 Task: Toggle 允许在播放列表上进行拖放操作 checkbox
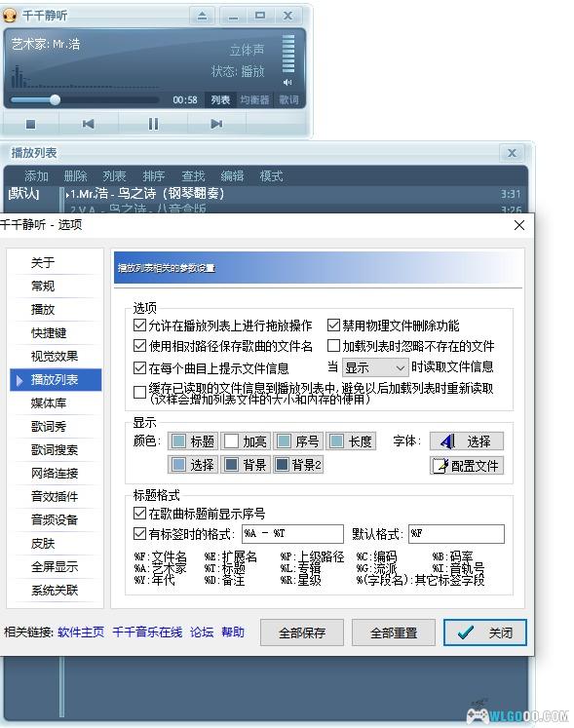[x=139, y=325]
